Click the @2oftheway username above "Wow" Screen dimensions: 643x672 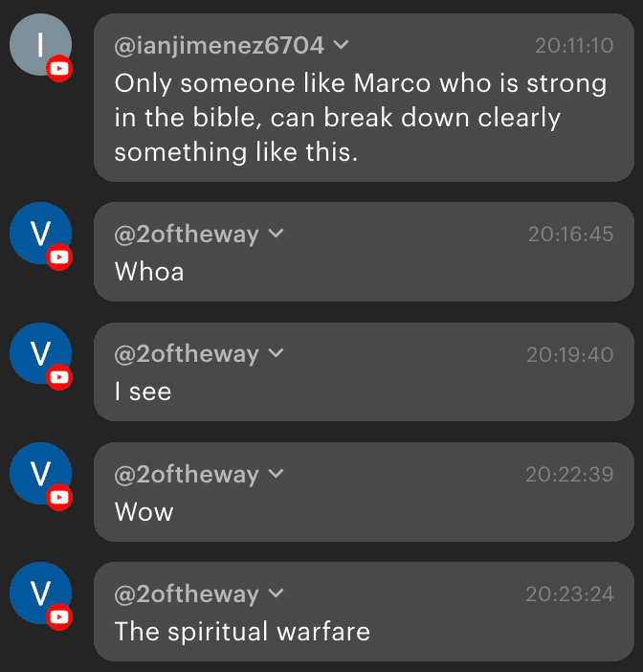click(x=187, y=475)
